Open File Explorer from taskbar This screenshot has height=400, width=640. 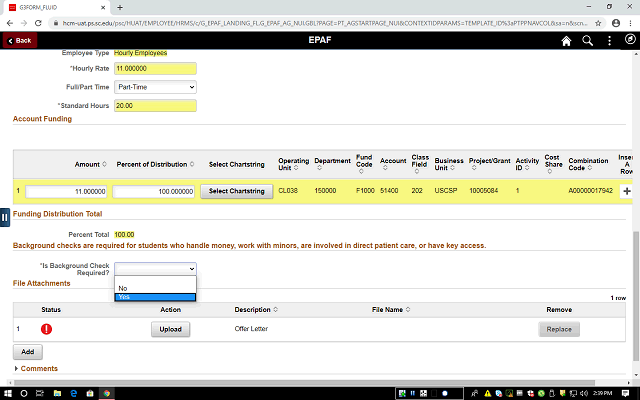point(57,393)
